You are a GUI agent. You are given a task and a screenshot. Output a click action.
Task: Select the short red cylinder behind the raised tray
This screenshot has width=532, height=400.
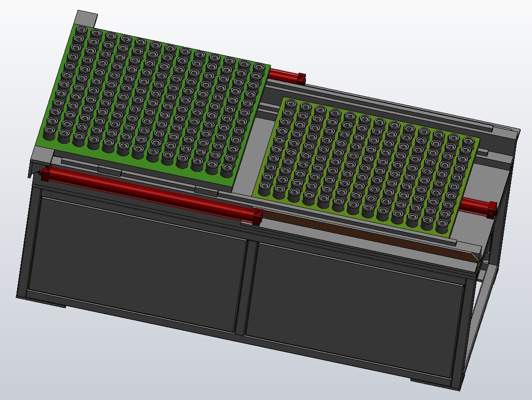pyautogui.click(x=287, y=75)
